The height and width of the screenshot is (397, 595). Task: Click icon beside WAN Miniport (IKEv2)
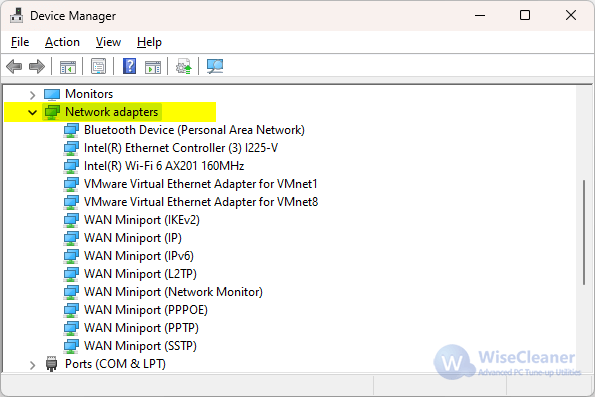coord(71,220)
